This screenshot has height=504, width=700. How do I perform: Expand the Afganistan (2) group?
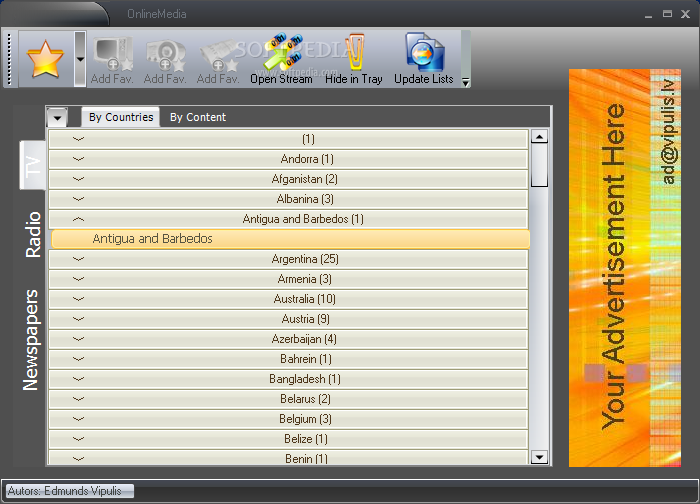(x=288, y=179)
